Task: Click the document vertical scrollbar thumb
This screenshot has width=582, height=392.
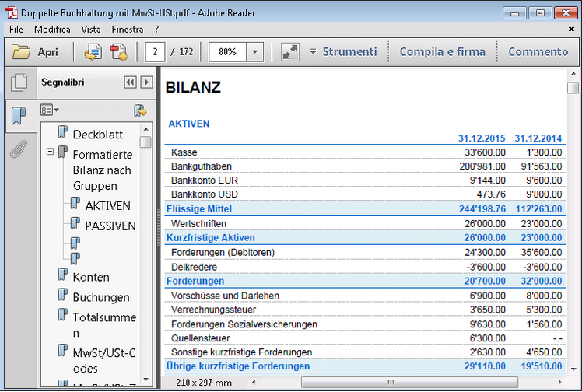Action: (x=573, y=88)
